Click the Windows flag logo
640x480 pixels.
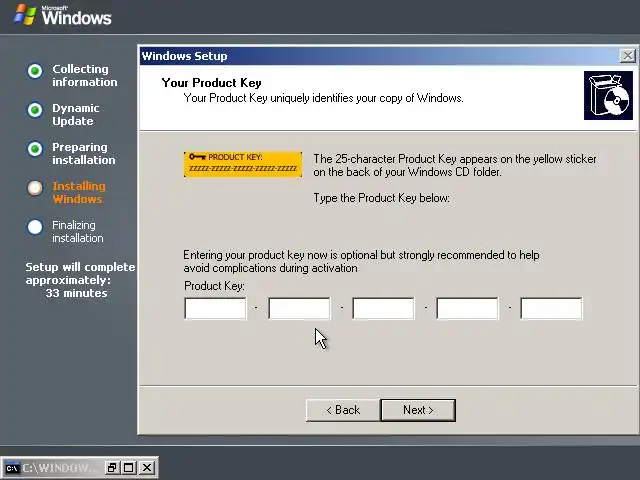[x=25, y=15]
